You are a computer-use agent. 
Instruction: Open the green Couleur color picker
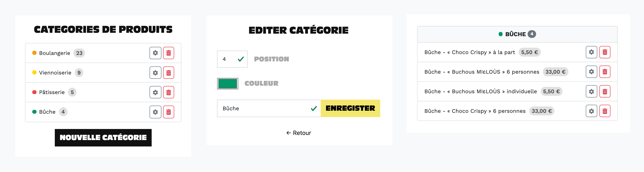click(x=227, y=83)
